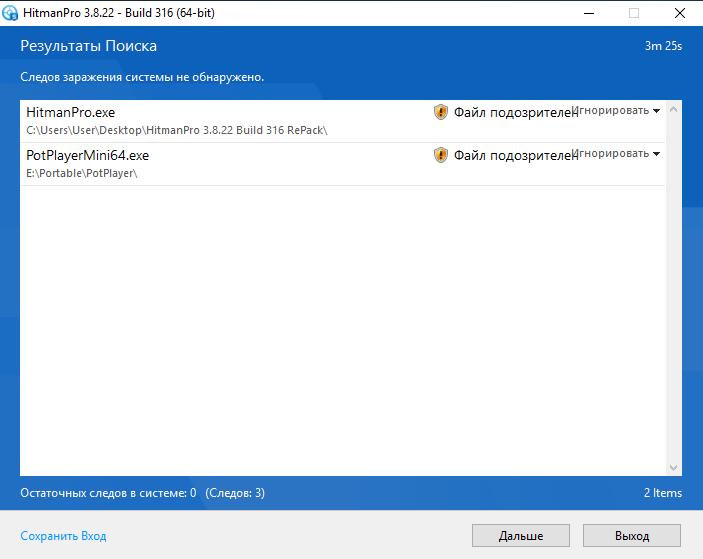Close the HitmanPro window
Screen dimensions: 703x559
pyautogui.click(x=680, y=13)
